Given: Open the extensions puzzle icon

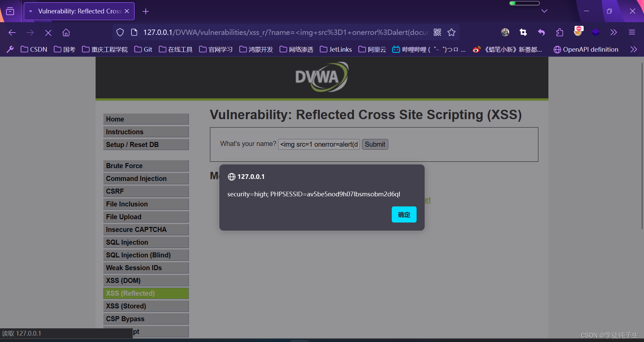Looking at the screenshot, I should 559,32.
